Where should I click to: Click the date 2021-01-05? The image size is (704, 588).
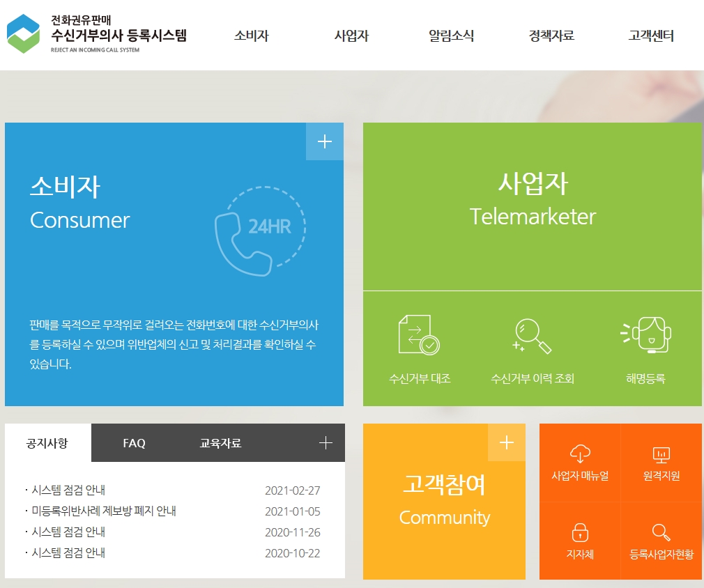pos(293,511)
